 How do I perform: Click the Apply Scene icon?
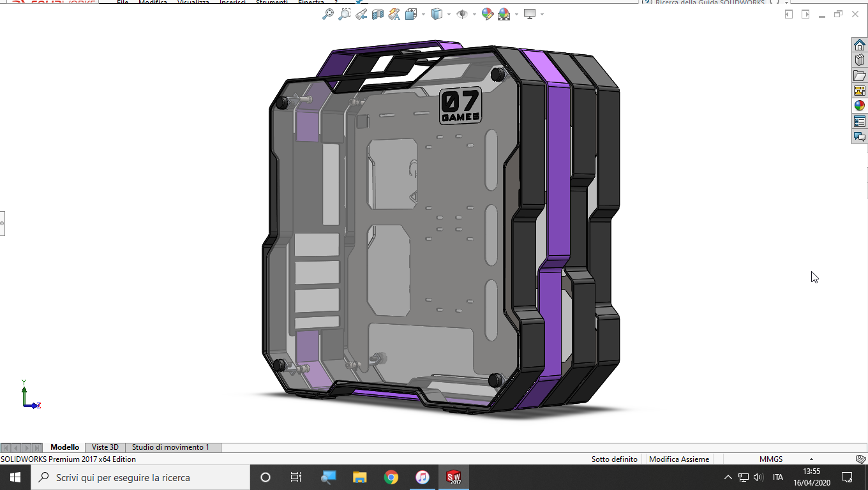(504, 14)
